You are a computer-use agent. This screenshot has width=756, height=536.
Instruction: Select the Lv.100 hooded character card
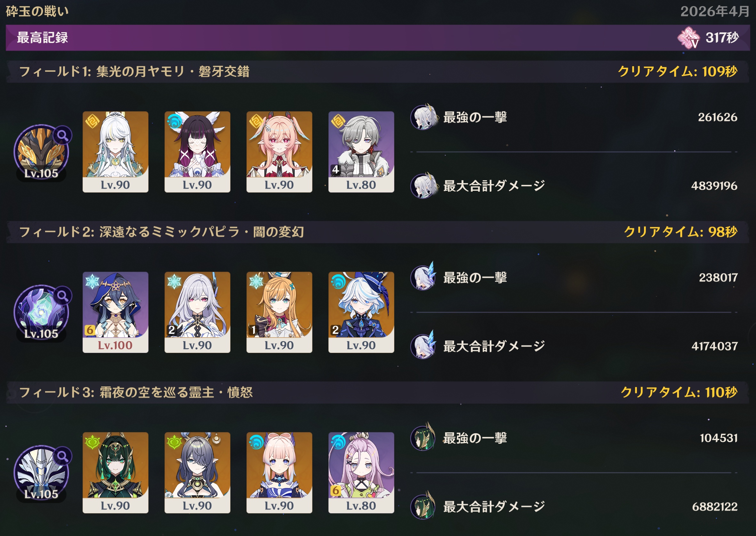coord(115,312)
